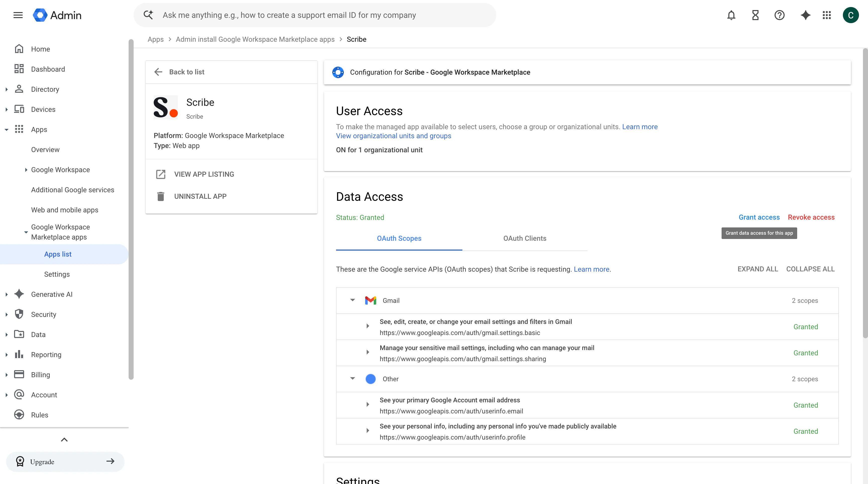The width and height of the screenshot is (868, 484).
Task: Click the Security shield icon
Action: click(x=19, y=314)
